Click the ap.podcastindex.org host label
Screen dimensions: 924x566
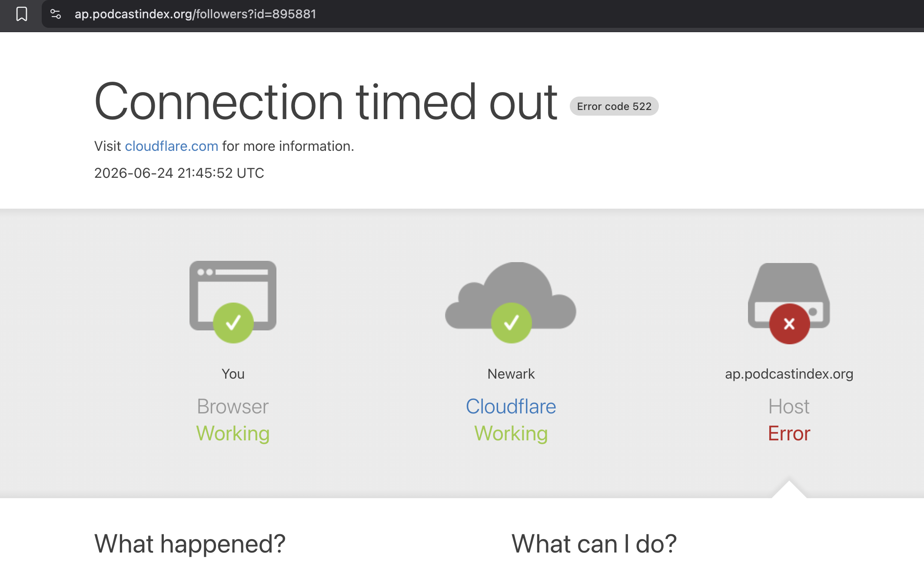789,374
